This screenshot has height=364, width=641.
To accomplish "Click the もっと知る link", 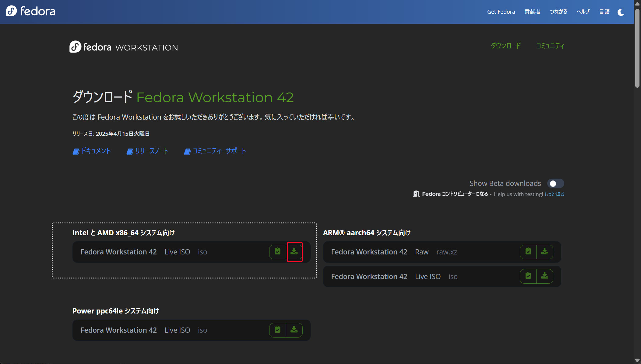I will (554, 194).
